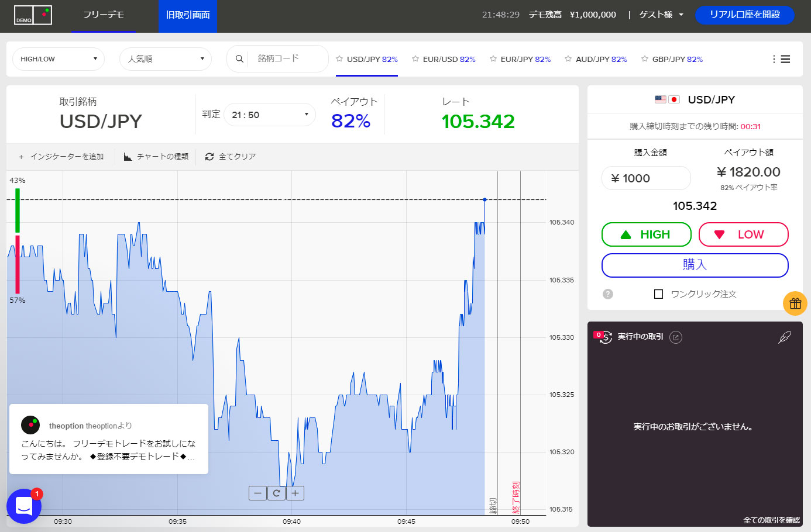The height and width of the screenshot is (532, 811).
Task: Click the add indicator plus icon
Action: click(x=21, y=157)
